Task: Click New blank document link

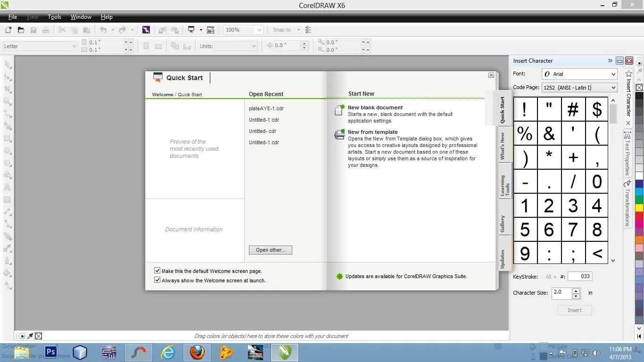Action: pyautogui.click(x=375, y=107)
